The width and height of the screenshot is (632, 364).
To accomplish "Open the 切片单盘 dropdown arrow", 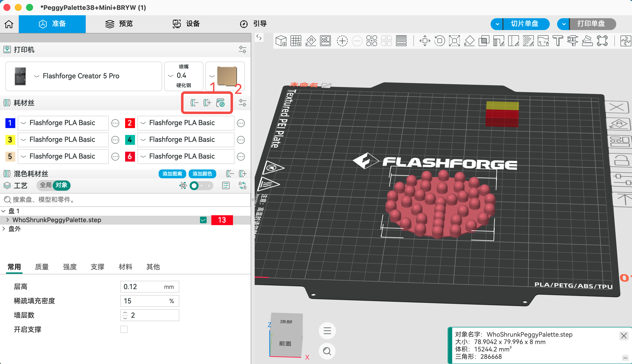I will point(497,24).
